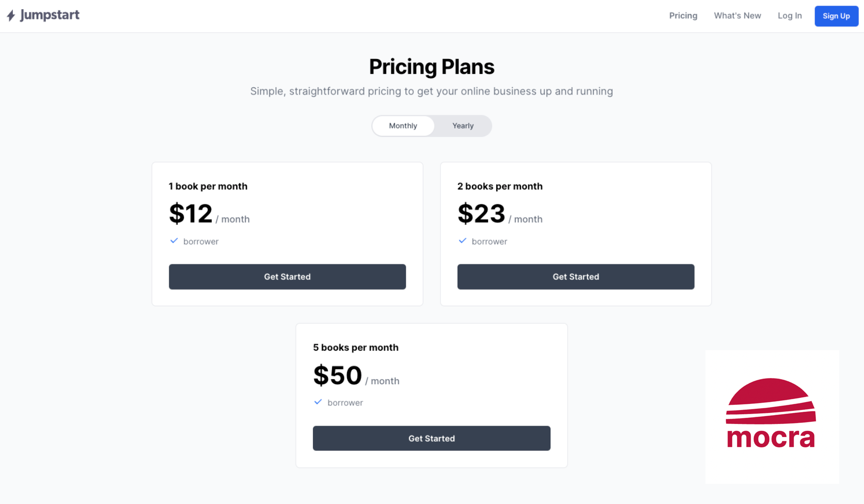Screen dimensions: 864x504
Task: Select the Monthly billing option
Action: point(403,125)
